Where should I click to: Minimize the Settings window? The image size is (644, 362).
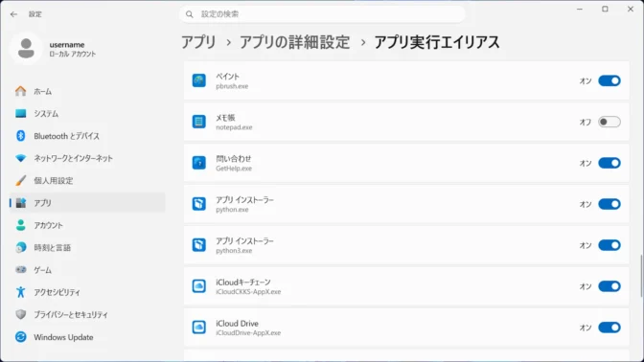[x=580, y=9]
